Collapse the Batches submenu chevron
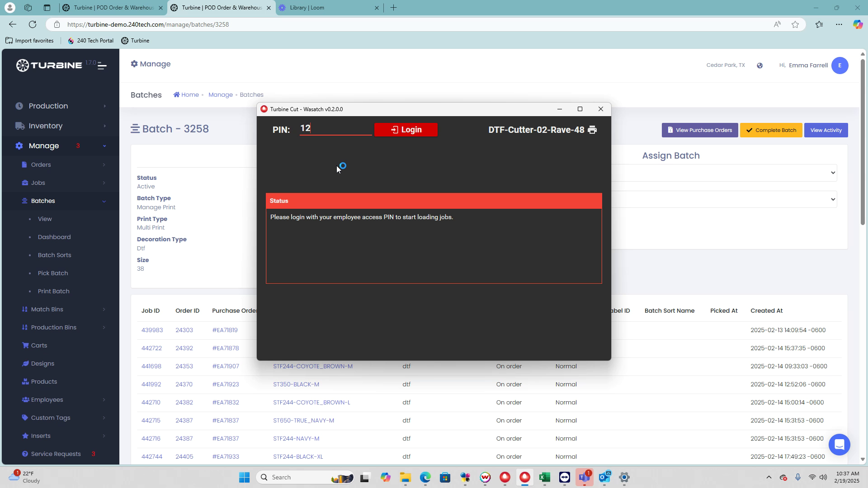This screenshot has height=488, width=868. [x=104, y=201]
